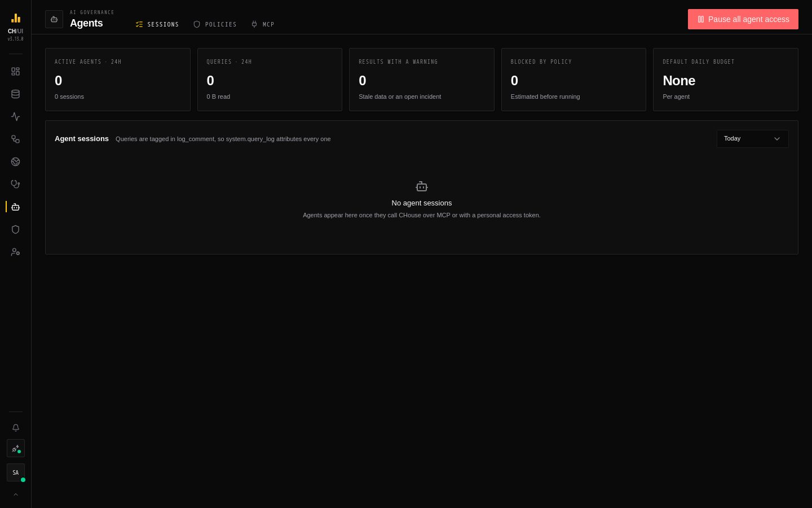
Task: Click the robot icon above 'No agent sessions'
Action: click(x=422, y=187)
